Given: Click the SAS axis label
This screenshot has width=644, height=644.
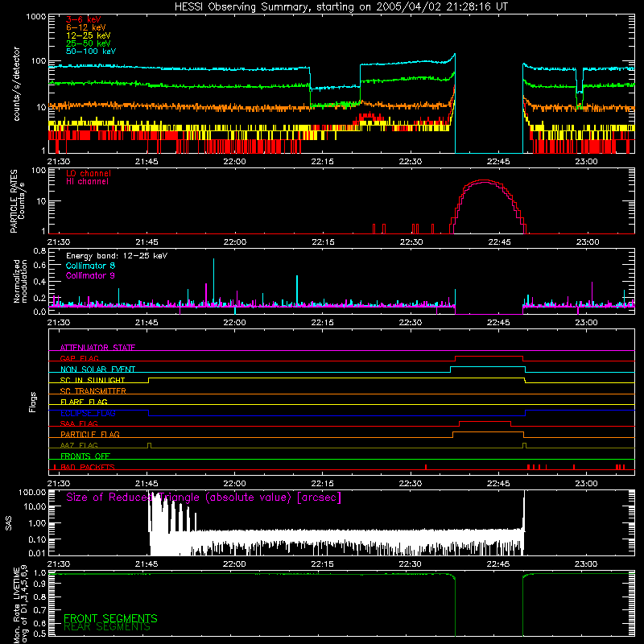Looking at the screenshot, I should [8, 523].
